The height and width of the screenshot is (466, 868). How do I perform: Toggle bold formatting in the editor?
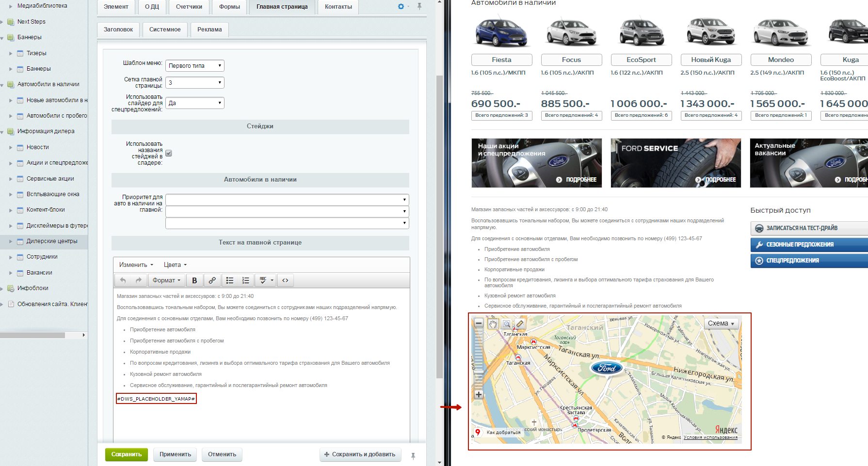[194, 280]
